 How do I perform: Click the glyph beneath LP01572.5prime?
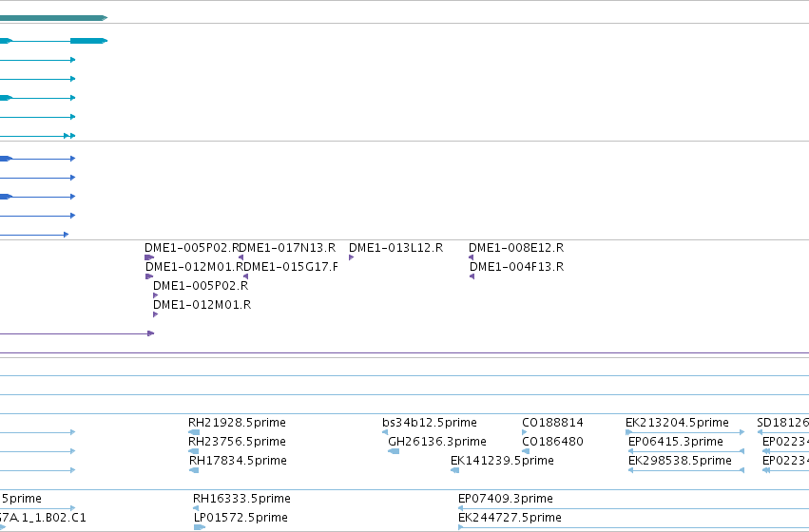199,527
